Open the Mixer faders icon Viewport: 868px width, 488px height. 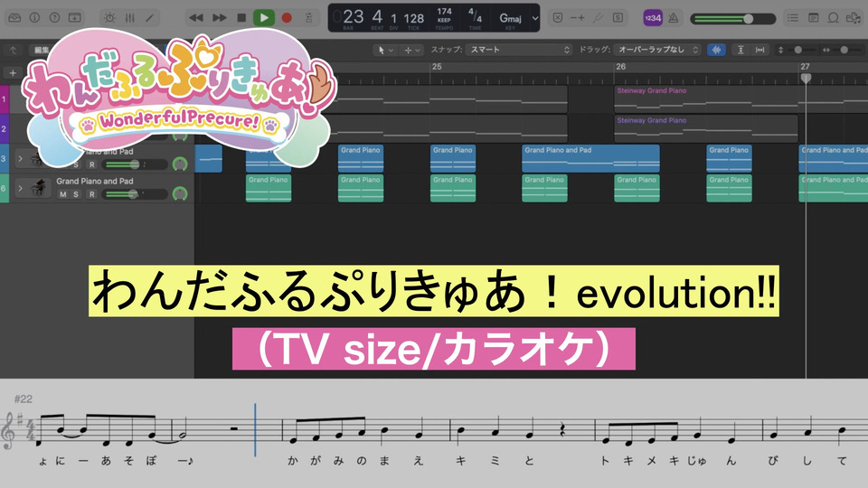[x=129, y=18]
